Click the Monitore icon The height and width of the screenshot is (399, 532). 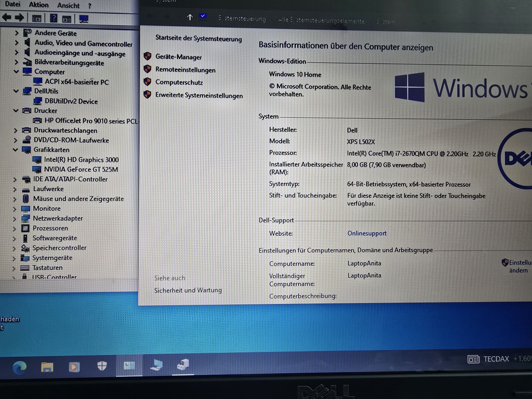(x=26, y=209)
